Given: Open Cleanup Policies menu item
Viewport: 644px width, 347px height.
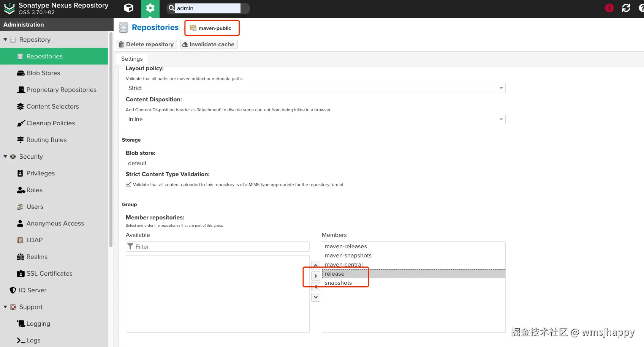Looking at the screenshot, I should (x=54, y=123).
